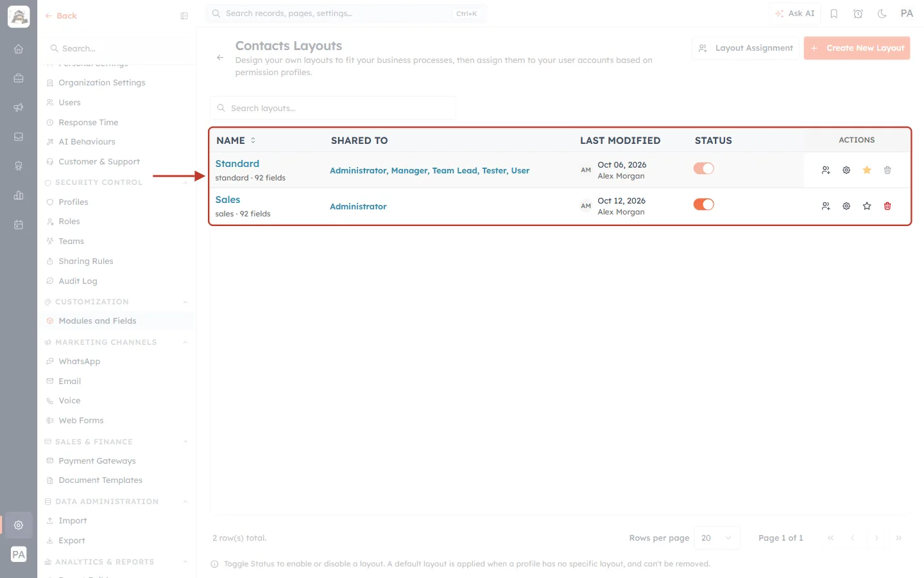Open settings gear for Sales layout

(x=846, y=206)
